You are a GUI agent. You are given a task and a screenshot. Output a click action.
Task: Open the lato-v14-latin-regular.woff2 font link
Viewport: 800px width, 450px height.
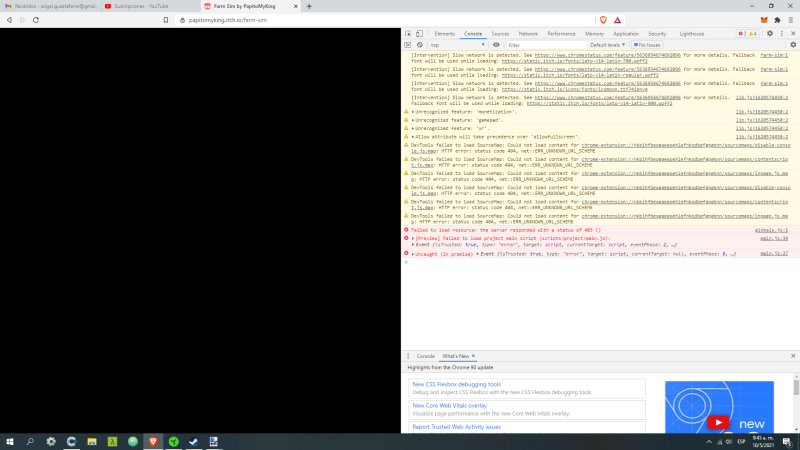tap(580, 75)
